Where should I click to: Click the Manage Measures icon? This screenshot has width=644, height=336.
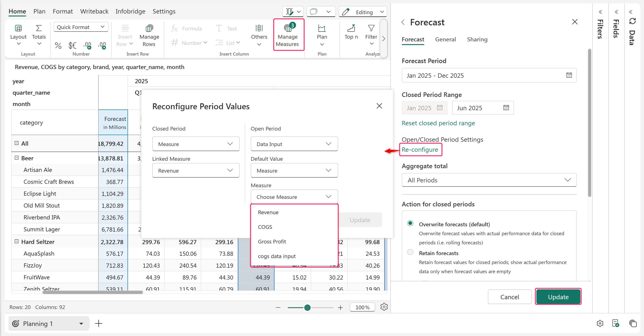coord(288,28)
